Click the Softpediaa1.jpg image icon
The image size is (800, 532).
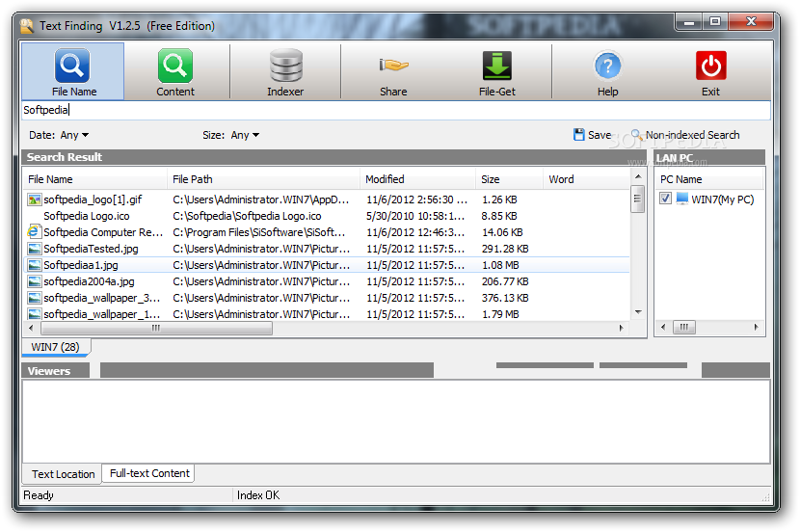click(x=34, y=265)
